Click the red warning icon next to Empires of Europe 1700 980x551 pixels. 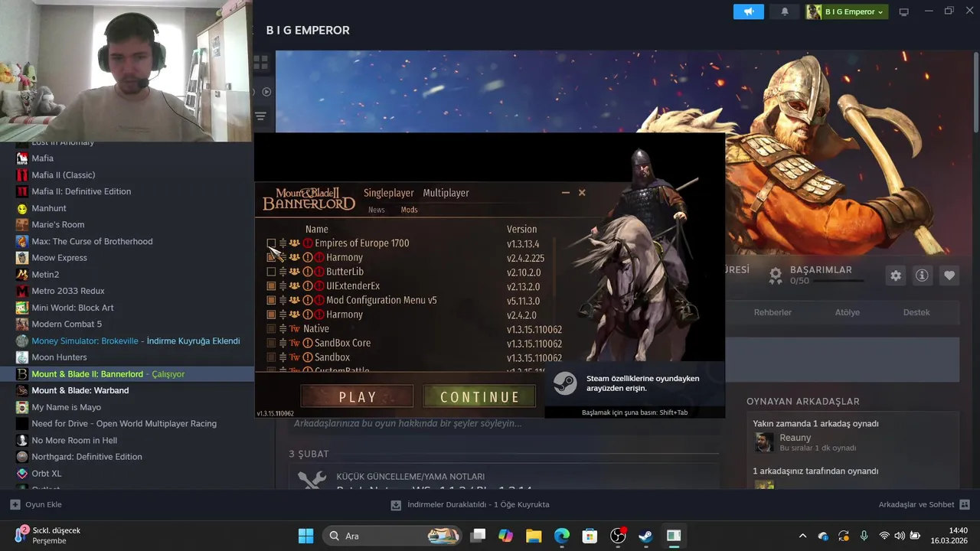pos(308,243)
